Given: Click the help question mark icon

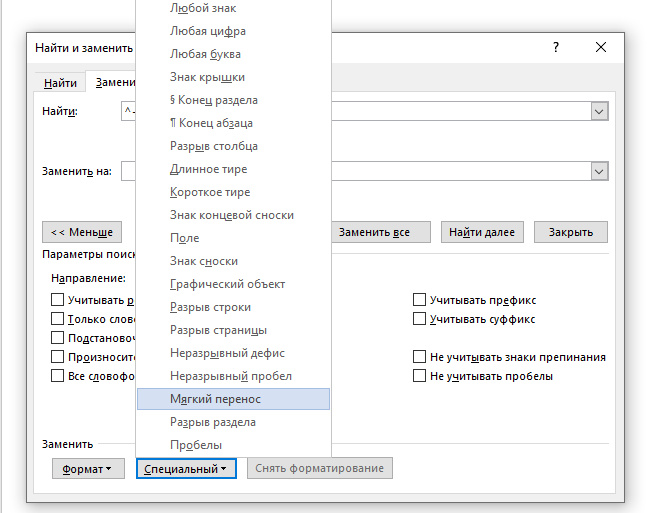Looking at the screenshot, I should pos(556,47).
